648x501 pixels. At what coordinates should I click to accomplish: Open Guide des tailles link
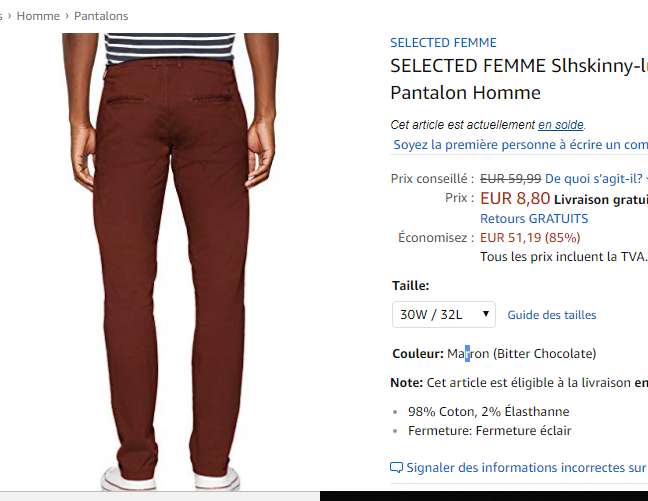point(552,315)
